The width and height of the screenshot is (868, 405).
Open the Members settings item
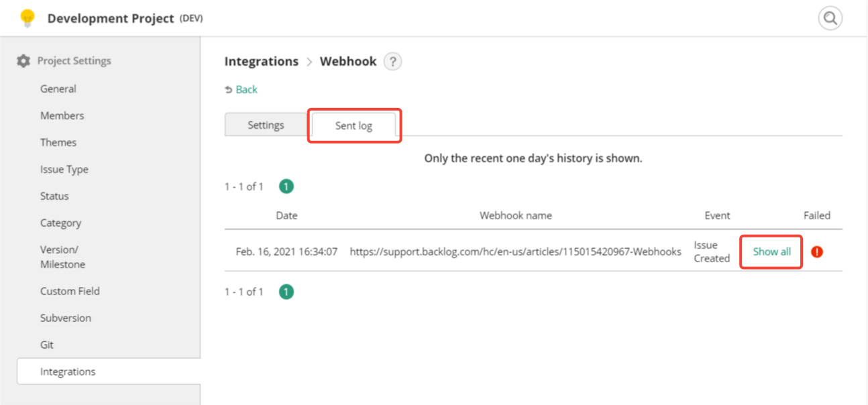click(62, 115)
